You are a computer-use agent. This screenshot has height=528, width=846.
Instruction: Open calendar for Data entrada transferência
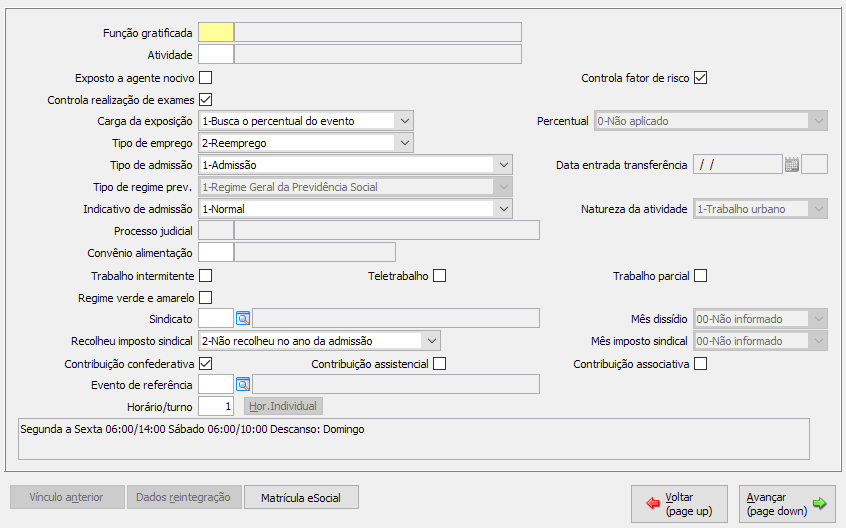792,164
